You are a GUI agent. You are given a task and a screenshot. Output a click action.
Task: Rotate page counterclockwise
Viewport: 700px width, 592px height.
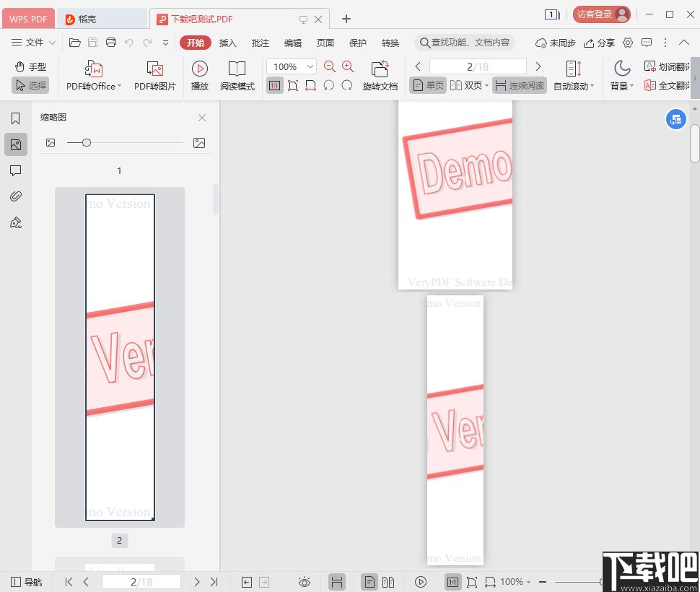[329, 85]
